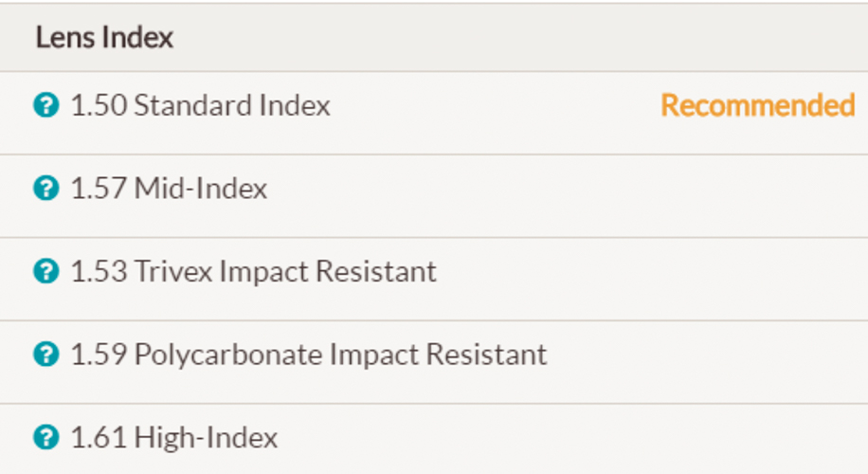Choose the 1.61 High-Index lens option
Screen dimensions: 868x474
[x=173, y=438]
